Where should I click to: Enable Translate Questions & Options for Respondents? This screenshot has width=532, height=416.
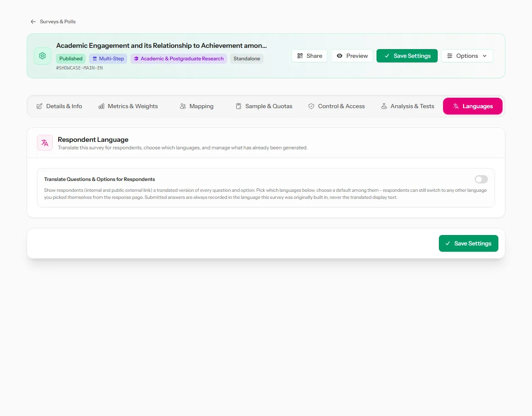(x=481, y=179)
